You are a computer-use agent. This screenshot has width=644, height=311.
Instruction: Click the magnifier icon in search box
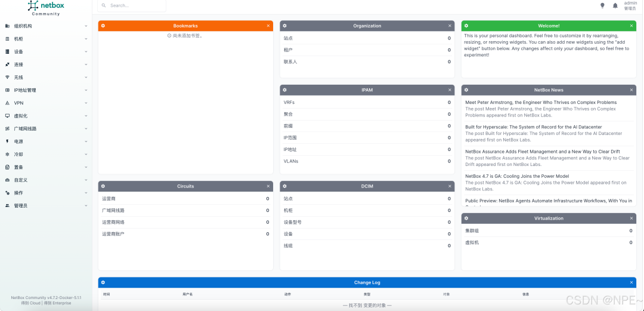[x=104, y=6]
